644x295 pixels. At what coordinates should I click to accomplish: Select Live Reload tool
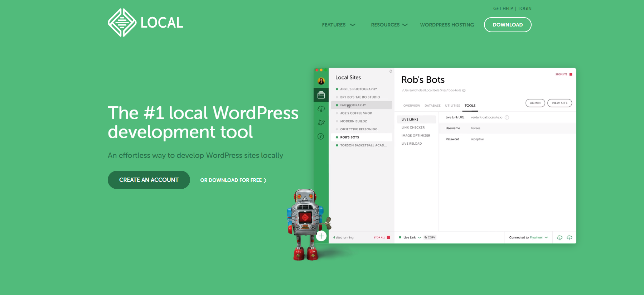412,144
